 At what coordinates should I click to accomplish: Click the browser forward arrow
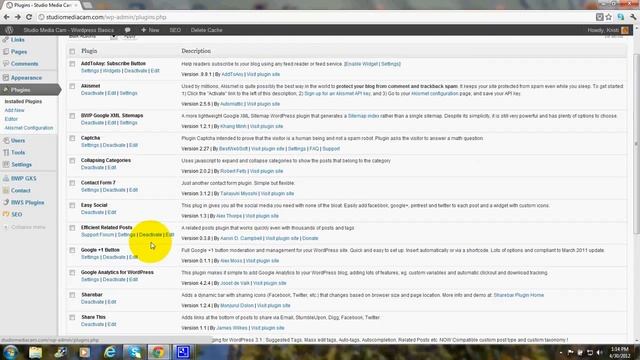[18, 17]
